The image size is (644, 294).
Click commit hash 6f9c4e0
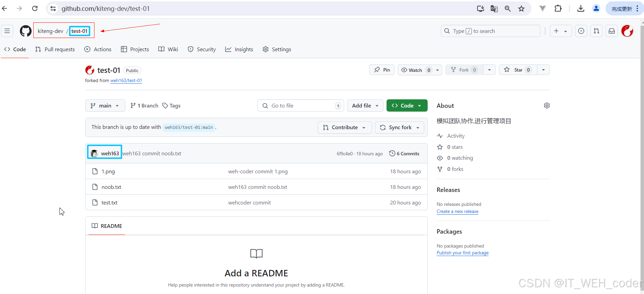344,154
